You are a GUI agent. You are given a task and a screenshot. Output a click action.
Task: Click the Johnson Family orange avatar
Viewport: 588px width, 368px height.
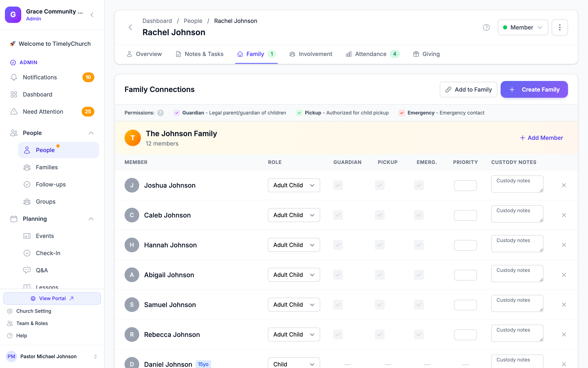[133, 138]
